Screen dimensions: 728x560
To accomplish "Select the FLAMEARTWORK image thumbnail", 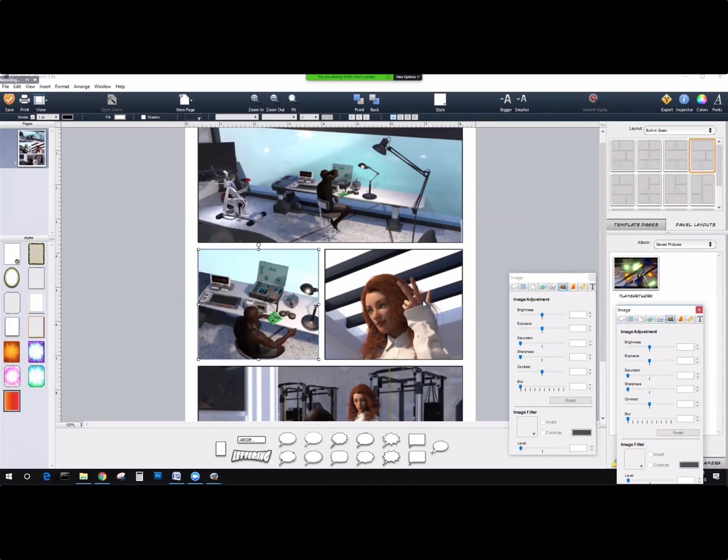I will click(x=636, y=273).
